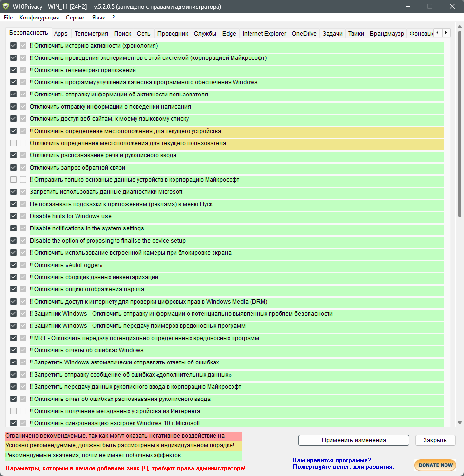This screenshot has height=476, width=464.
Task: Click 'Не показывать подсказки к приложениям (реклама)' text
Action: point(121,204)
